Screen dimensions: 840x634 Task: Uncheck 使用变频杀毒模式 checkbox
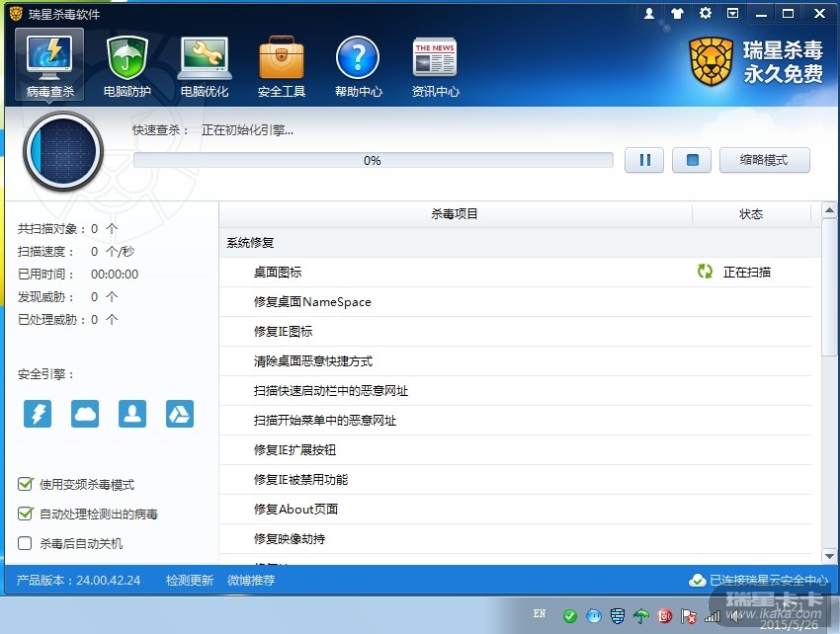point(25,484)
